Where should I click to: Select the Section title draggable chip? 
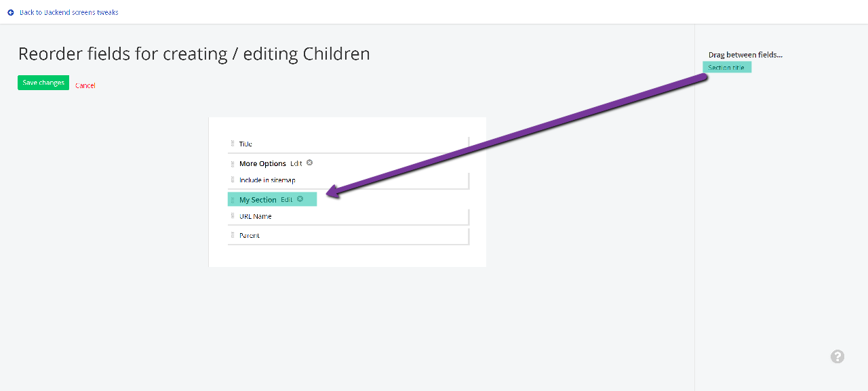click(727, 67)
